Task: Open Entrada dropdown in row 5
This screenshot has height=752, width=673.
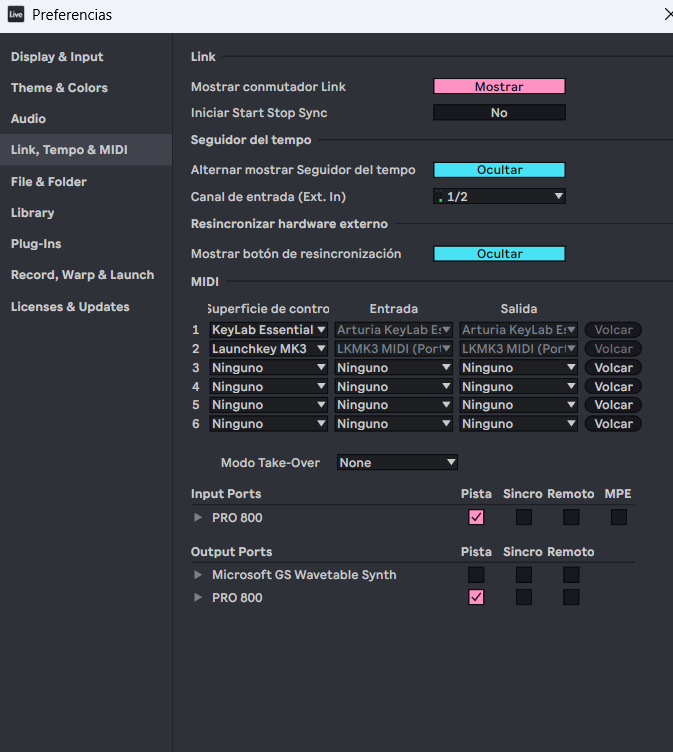Action: [x=393, y=405]
